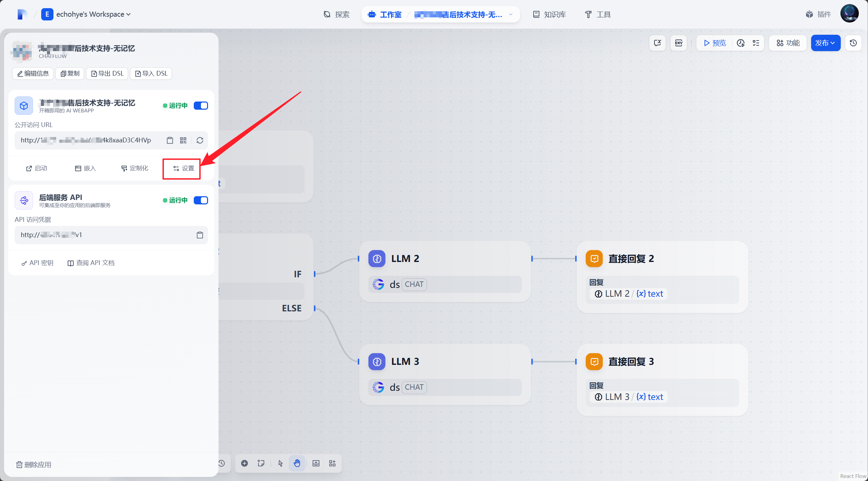Click the organize nodes layout icon

pos(332,463)
